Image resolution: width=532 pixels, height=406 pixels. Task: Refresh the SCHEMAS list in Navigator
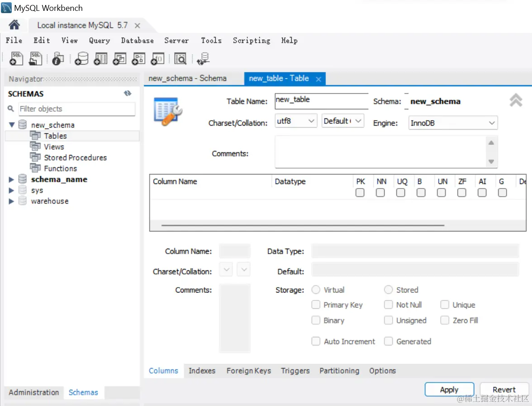pos(128,94)
